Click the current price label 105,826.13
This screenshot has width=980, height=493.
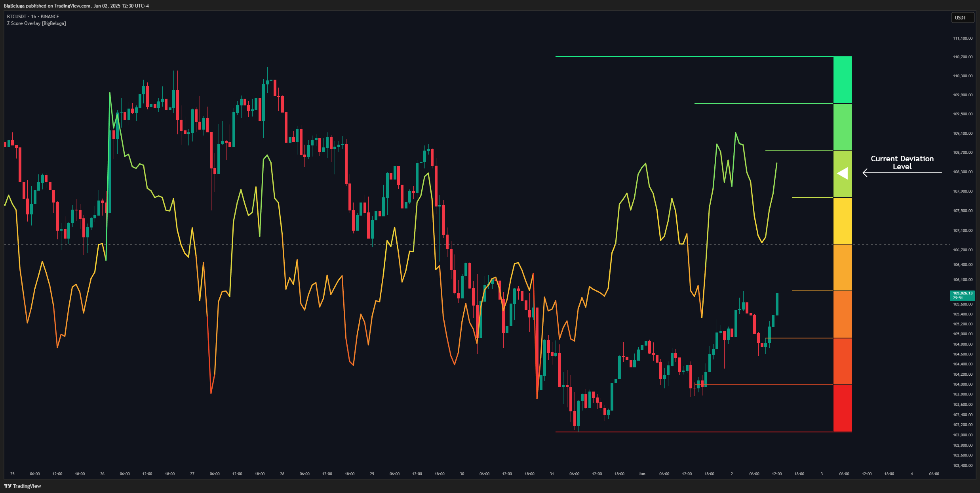(962, 296)
